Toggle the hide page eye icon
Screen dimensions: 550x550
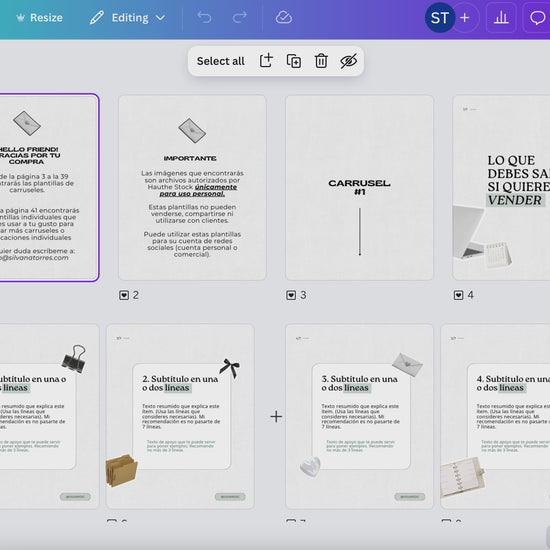point(349,61)
